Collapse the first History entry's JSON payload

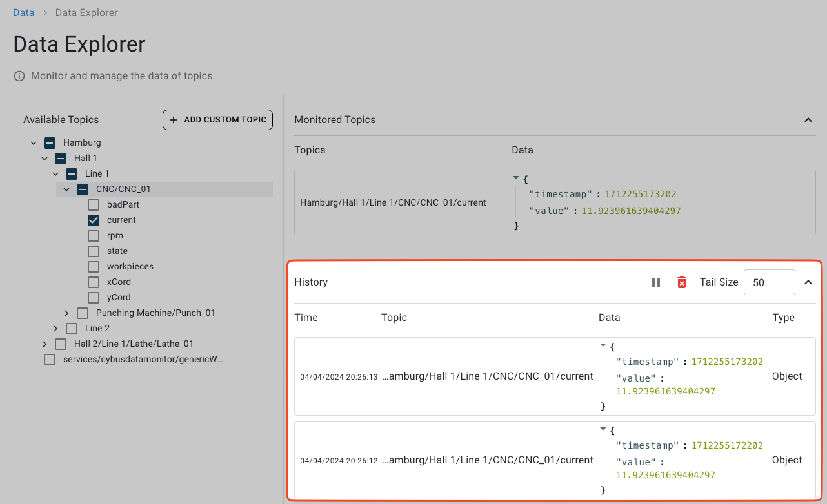click(x=603, y=346)
